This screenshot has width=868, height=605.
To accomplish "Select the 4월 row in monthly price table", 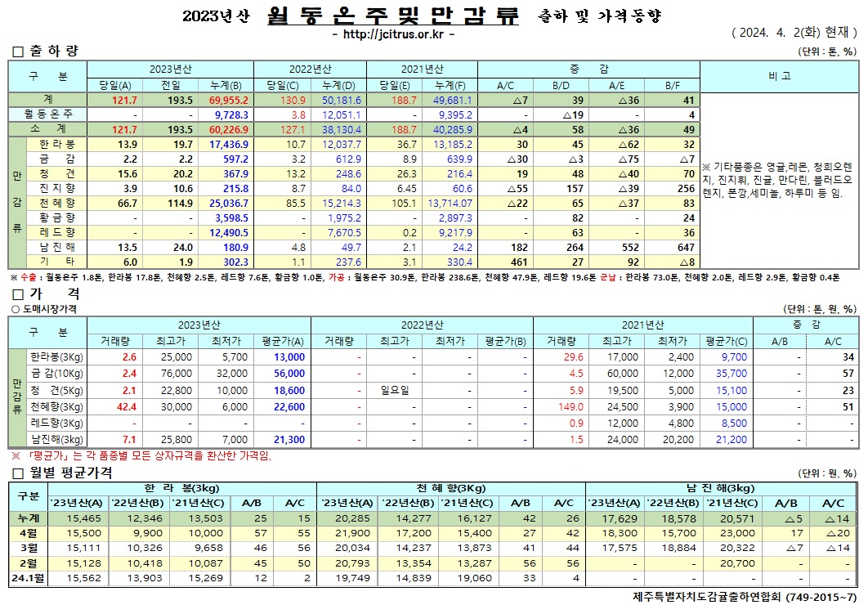I will [x=27, y=531].
